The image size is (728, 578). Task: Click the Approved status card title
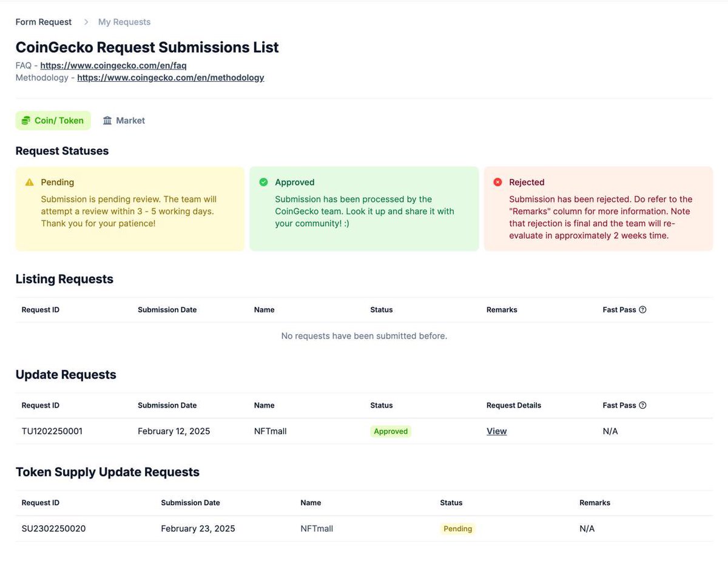coord(295,182)
